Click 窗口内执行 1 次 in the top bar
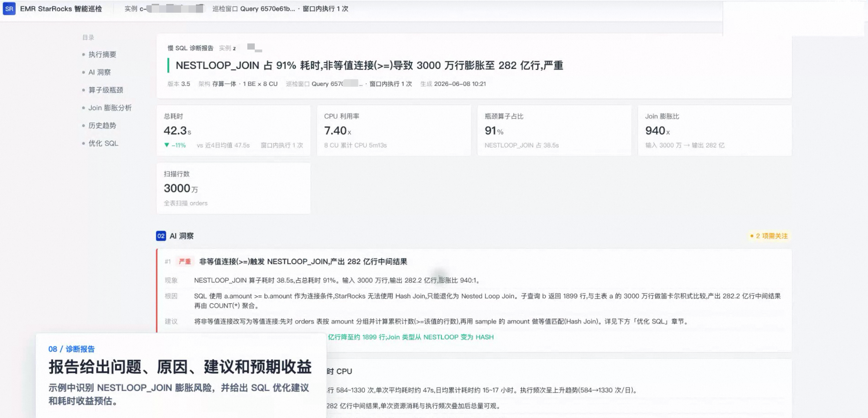The width and height of the screenshot is (868, 418). tap(325, 9)
